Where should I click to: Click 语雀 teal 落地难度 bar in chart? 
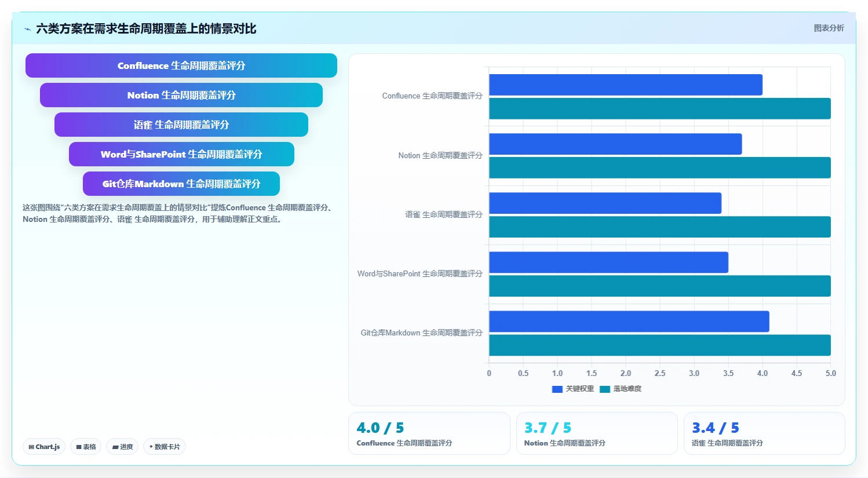(x=660, y=227)
